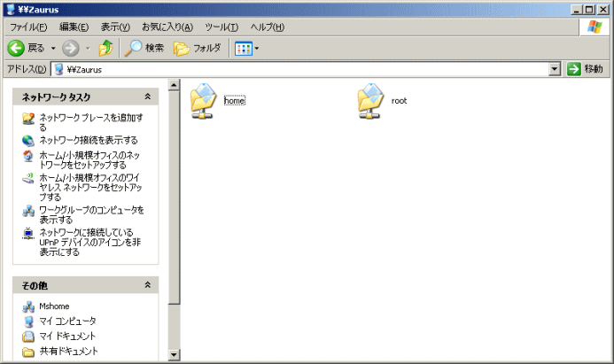Viewport: 614px width, 364px height.
Task: Open 共有ドキュメント link
Action: pos(68,351)
